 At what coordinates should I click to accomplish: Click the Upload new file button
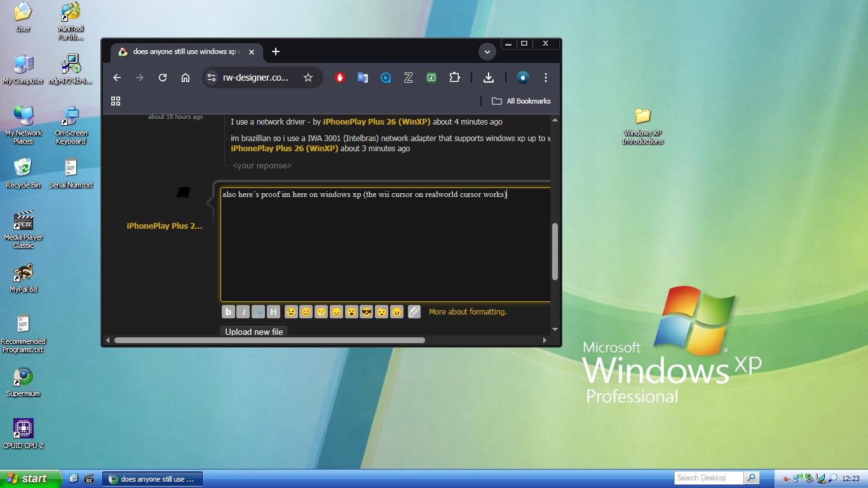(254, 332)
